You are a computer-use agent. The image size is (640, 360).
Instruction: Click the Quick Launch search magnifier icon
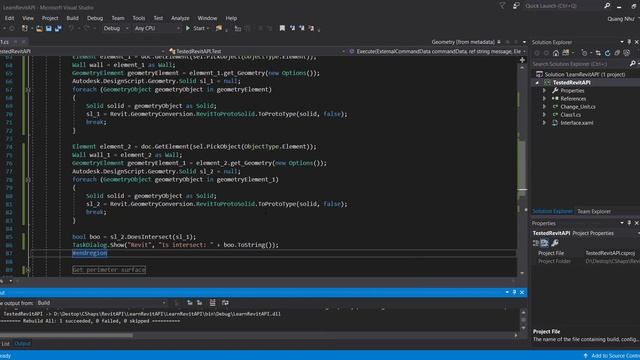tap(607, 6)
